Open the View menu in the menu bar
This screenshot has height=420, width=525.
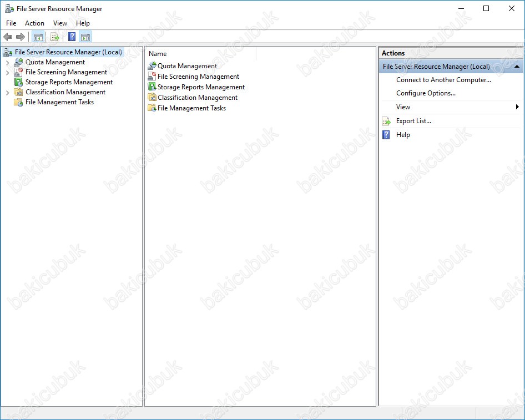pos(60,23)
